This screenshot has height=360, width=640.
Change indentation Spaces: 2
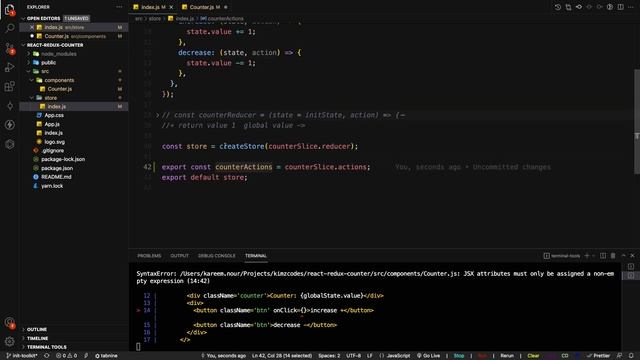[x=329, y=356]
